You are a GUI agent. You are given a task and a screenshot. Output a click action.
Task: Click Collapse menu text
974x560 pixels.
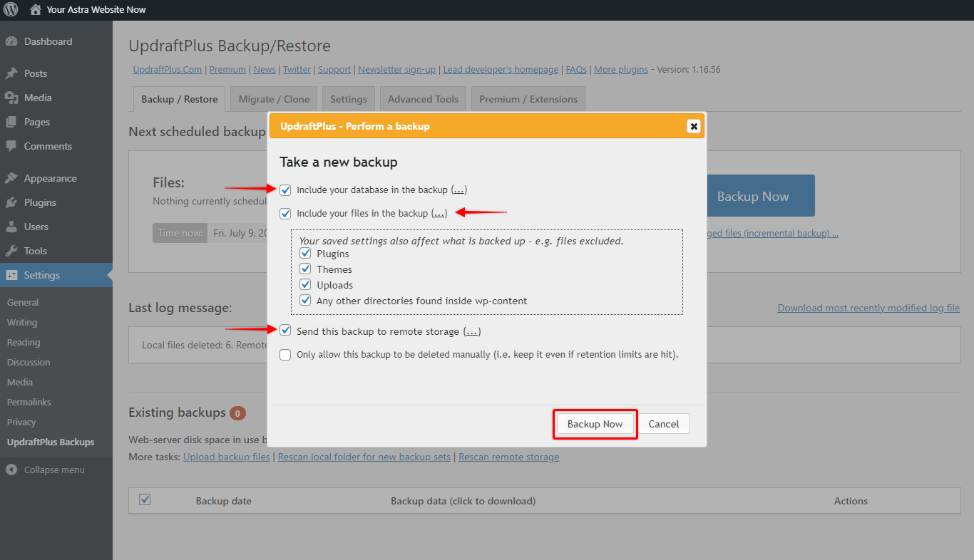pos(54,470)
